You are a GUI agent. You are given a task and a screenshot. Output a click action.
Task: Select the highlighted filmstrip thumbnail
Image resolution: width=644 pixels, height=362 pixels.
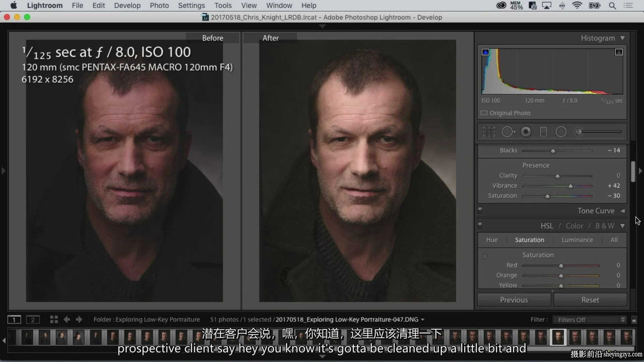[558, 337]
